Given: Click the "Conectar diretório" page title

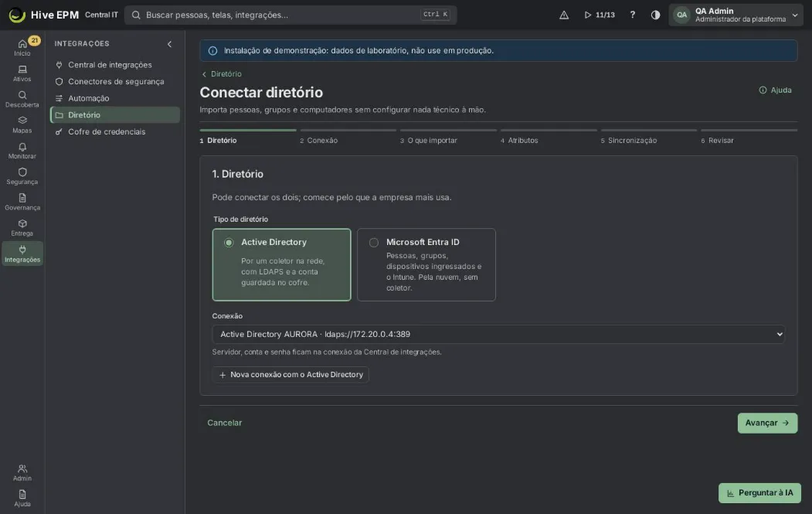Looking at the screenshot, I should pyautogui.click(x=261, y=92).
